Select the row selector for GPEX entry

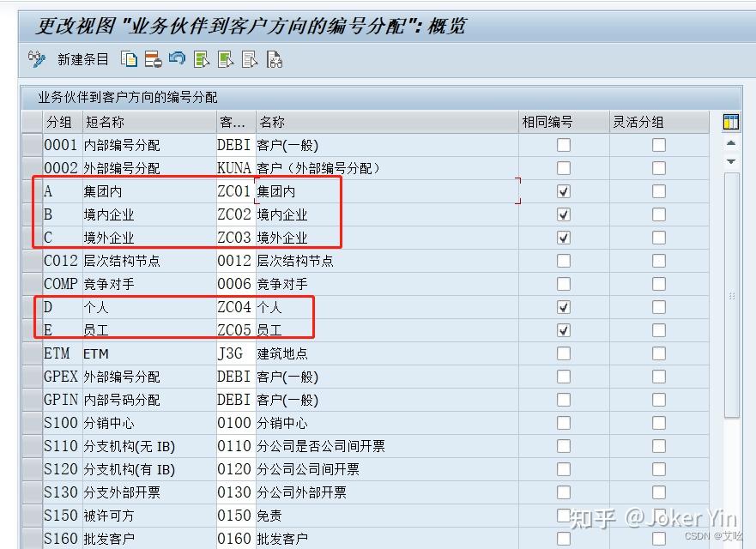30,377
